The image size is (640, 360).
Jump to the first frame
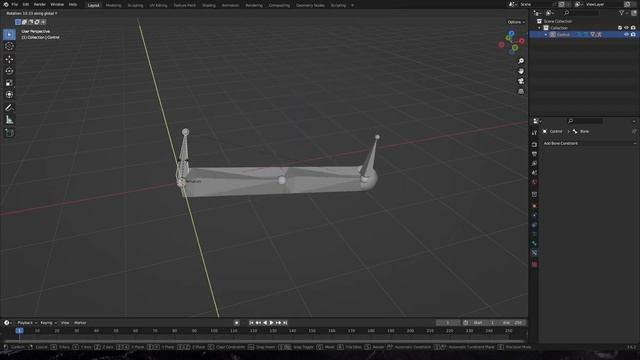tap(251, 322)
